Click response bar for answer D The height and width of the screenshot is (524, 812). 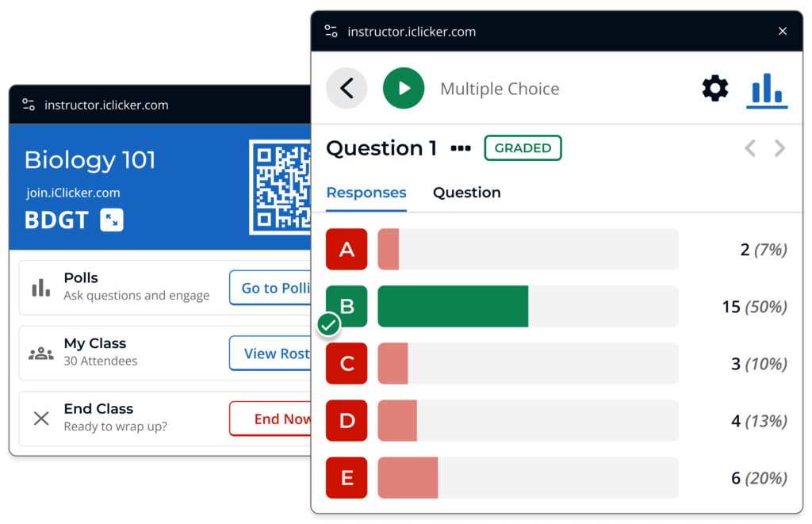(x=527, y=420)
